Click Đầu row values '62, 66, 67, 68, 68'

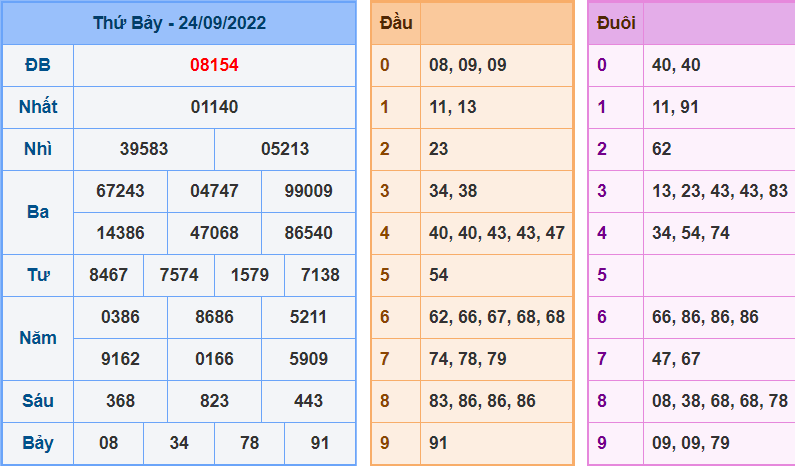coord(497,317)
